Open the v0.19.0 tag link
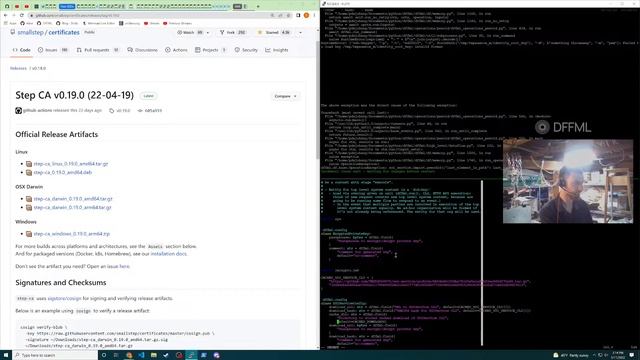Screen dimensions: 640x360 tap(120, 111)
